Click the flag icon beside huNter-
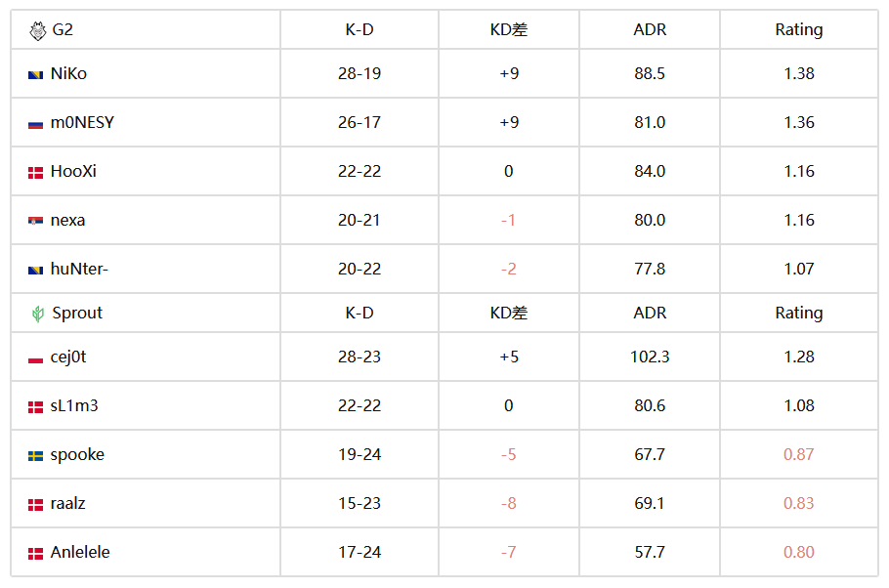 [36, 270]
